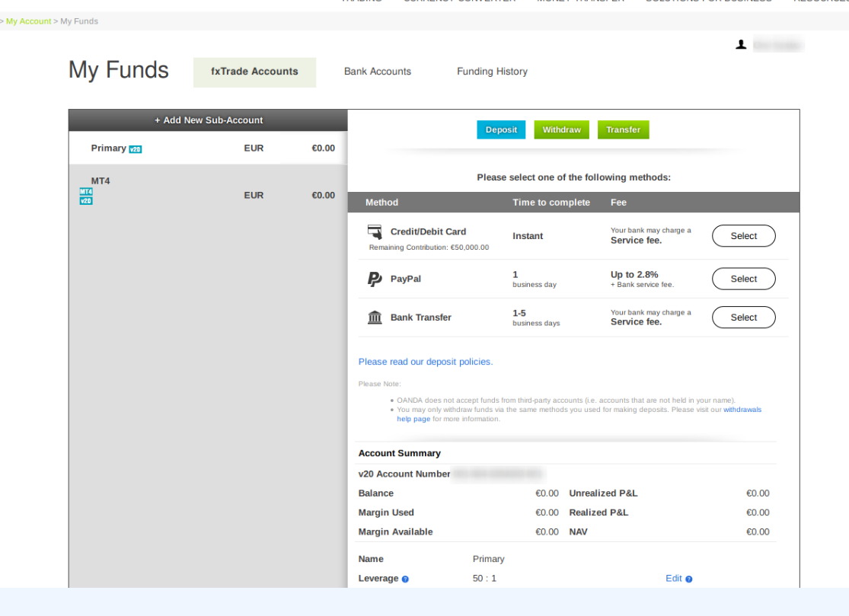Viewport: 849px width, 616px height.
Task: Click Remaining Contribution €50,000.00 text
Action: pos(429,247)
